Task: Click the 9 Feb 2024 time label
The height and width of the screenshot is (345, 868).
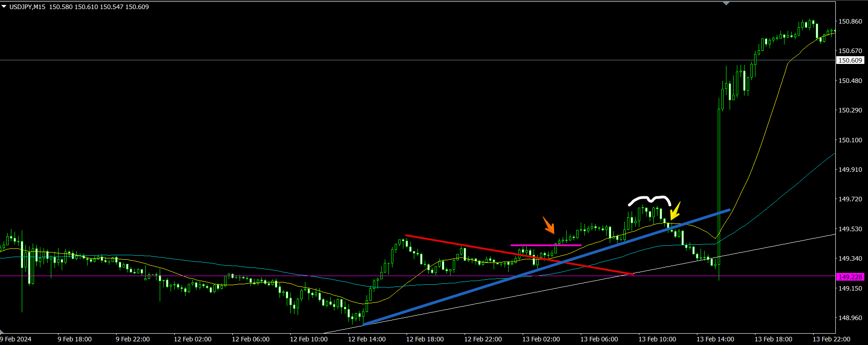Action: [x=16, y=339]
